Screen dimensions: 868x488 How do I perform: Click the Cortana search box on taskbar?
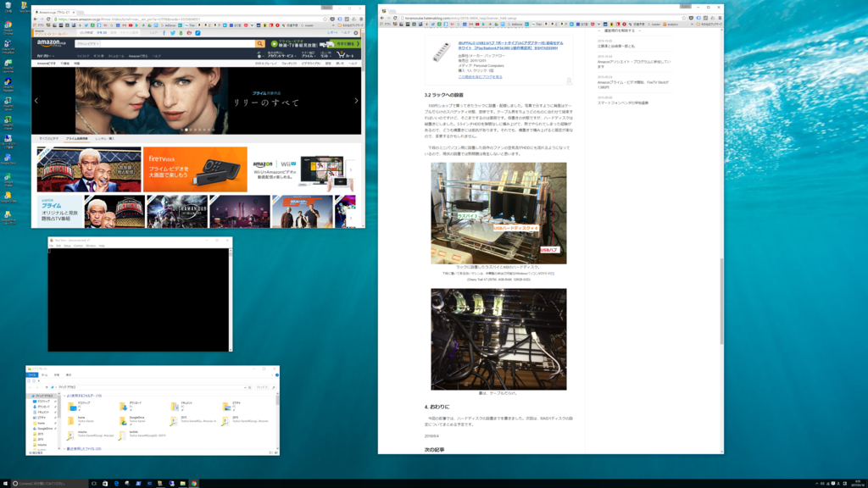[x=50, y=484]
